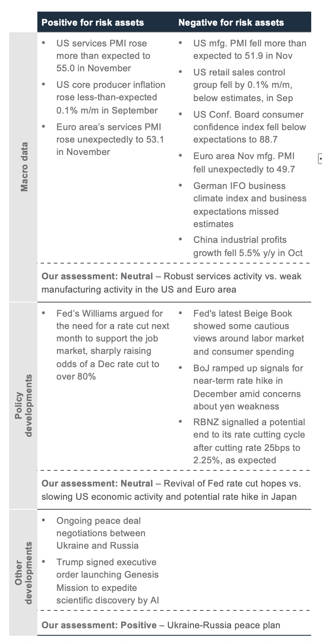Screen dimensions: 322x644
Task: Select the "Macro data" row label
Action: pyautogui.click(x=24, y=167)
